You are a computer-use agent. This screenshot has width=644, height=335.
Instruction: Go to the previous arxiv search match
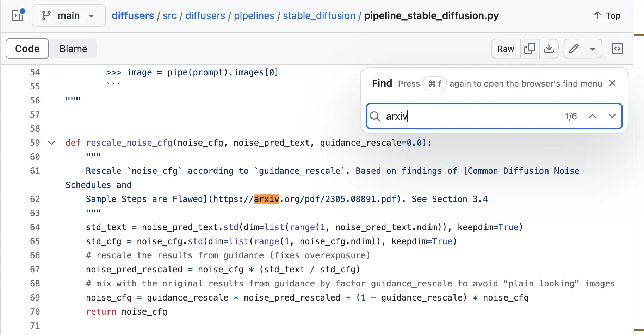[593, 116]
